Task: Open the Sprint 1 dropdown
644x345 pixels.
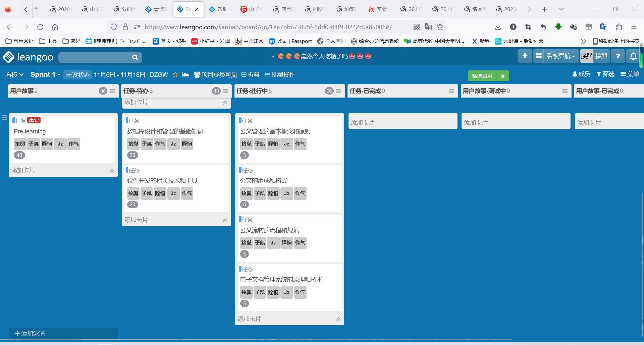Action: click(x=46, y=74)
